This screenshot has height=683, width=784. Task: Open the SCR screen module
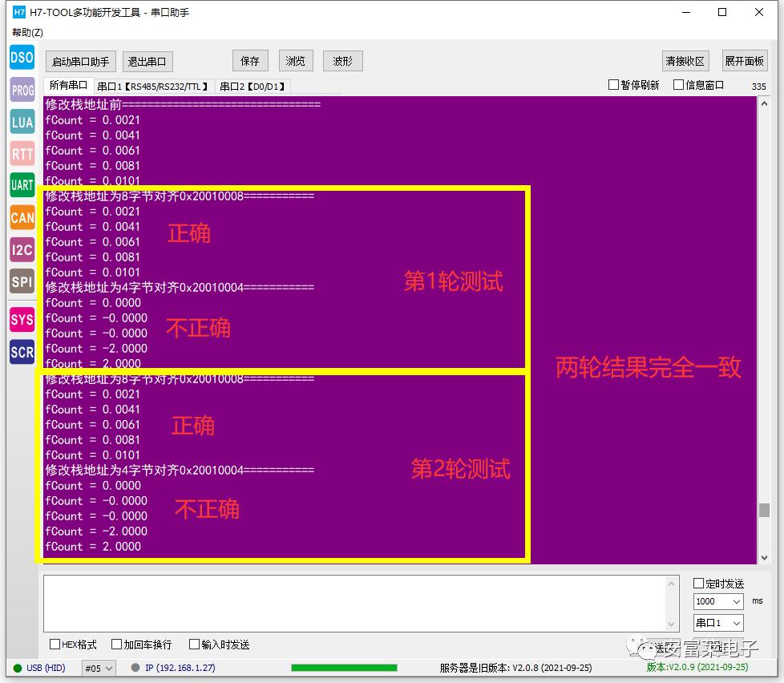22,352
